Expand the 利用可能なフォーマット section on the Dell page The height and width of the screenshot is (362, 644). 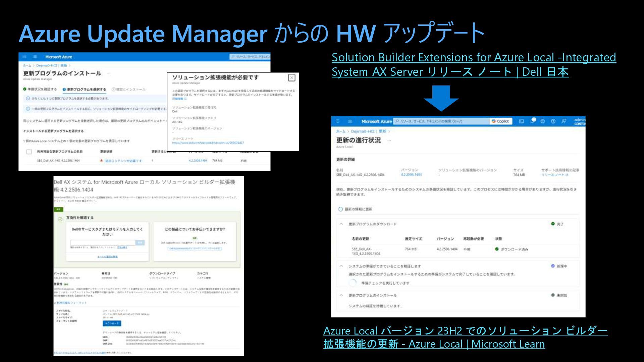click(70, 303)
